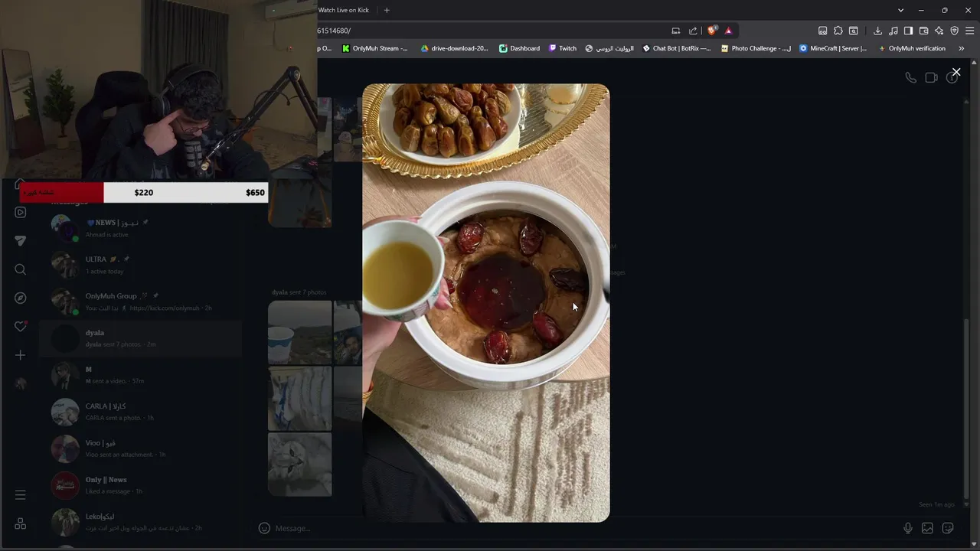Image resolution: width=980 pixels, height=551 pixels.
Task: Switch to the Watch Live on Kick tab
Action: pos(344,10)
